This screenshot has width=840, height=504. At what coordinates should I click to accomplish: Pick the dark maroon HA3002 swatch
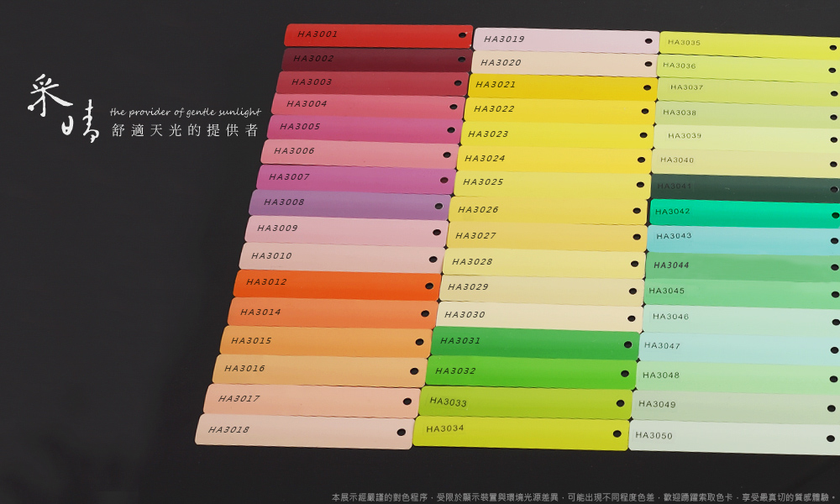coord(374,60)
